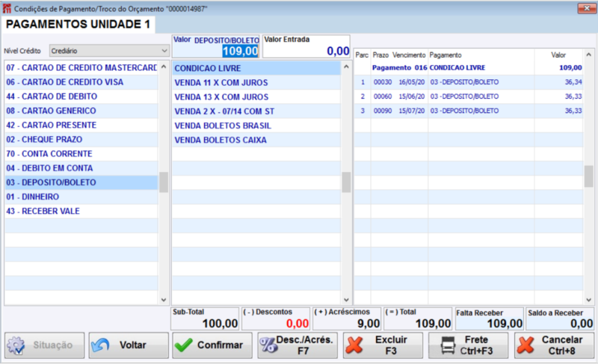Click the Pagamento column header

coord(445,55)
